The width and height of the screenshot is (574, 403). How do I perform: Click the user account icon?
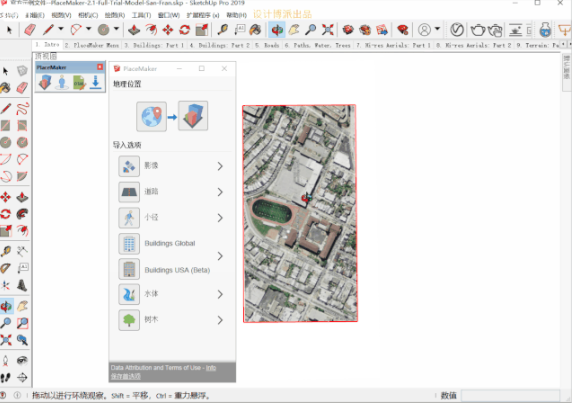pos(424,30)
